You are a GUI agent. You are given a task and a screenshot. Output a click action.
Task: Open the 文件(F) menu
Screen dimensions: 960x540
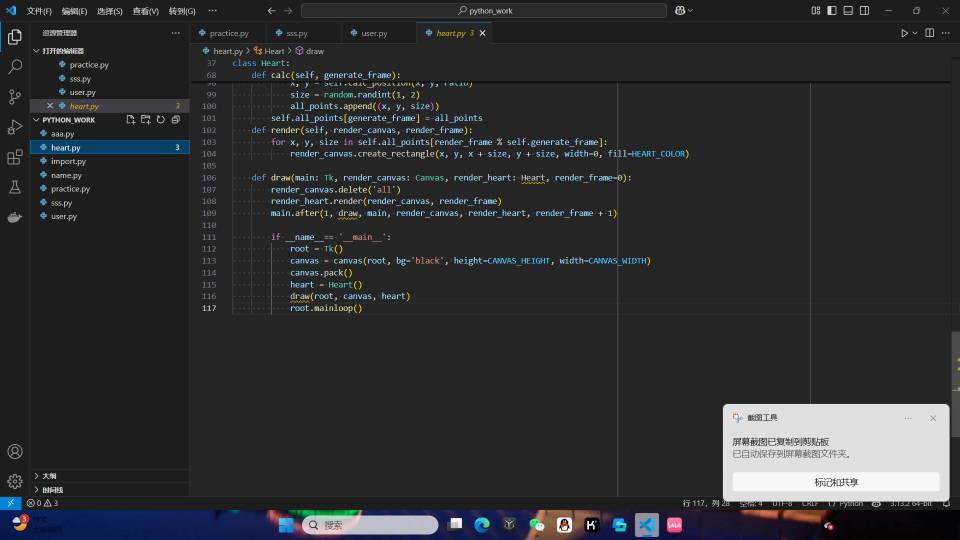(x=39, y=11)
